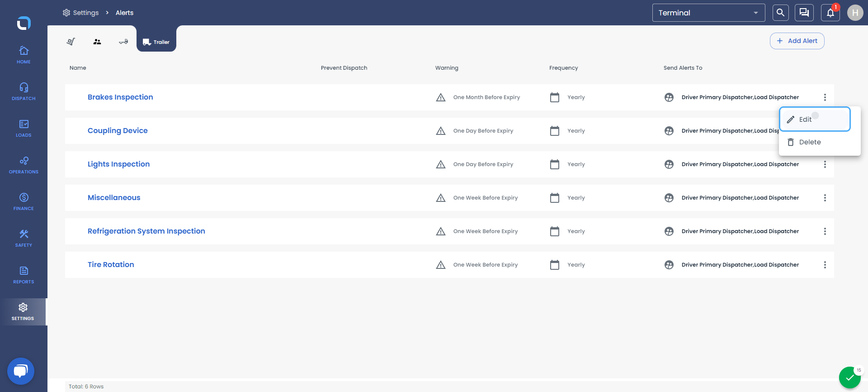Viewport: 868px width, 392px height.
Task: Open the Lights Inspection alert
Action: click(x=118, y=164)
